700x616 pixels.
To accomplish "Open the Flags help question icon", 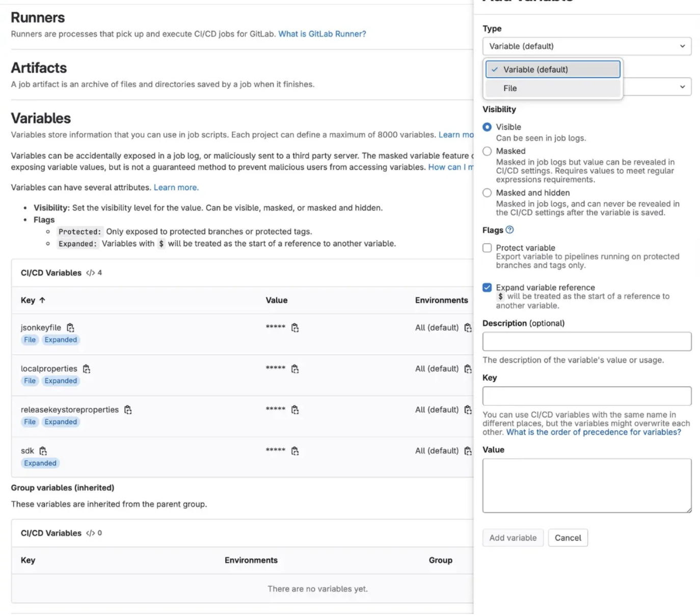I will pos(509,230).
